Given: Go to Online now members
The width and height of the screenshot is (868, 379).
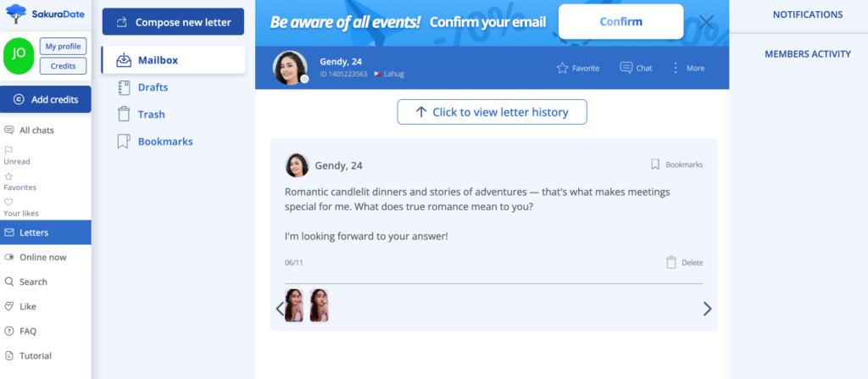Looking at the screenshot, I should [x=42, y=257].
